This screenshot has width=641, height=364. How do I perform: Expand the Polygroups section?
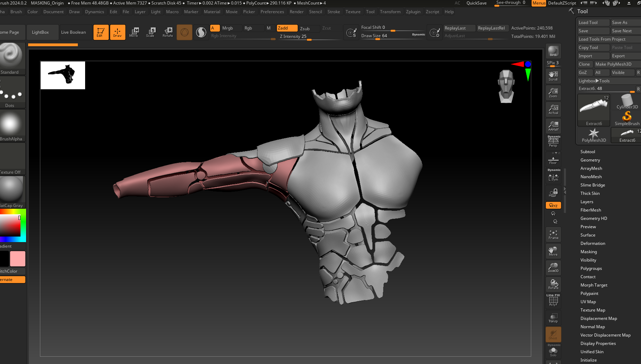point(591,268)
